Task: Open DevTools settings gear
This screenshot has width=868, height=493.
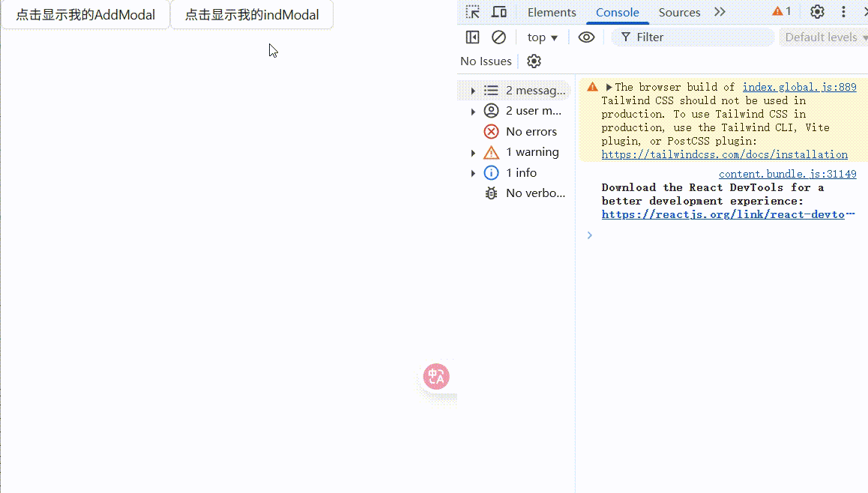Action: point(816,12)
